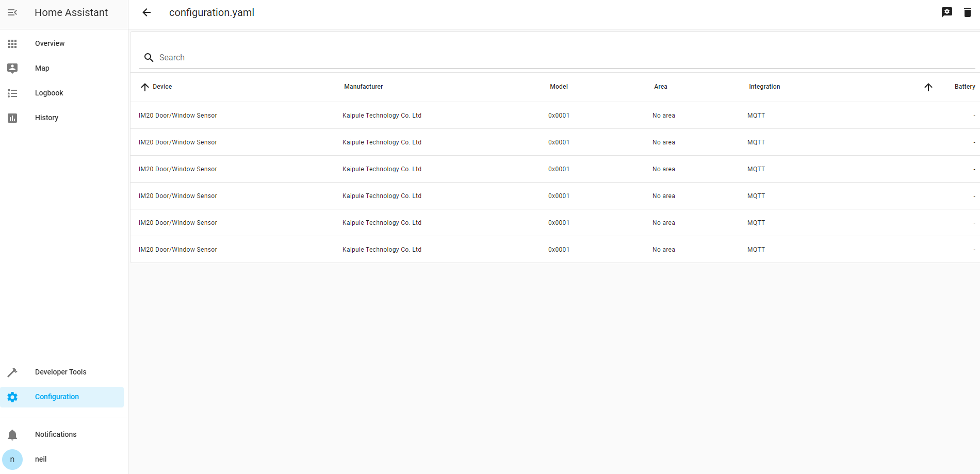The width and height of the screenshot is (980, 474).
Task: Sort by Manufacturer column header
Action: 364,87
